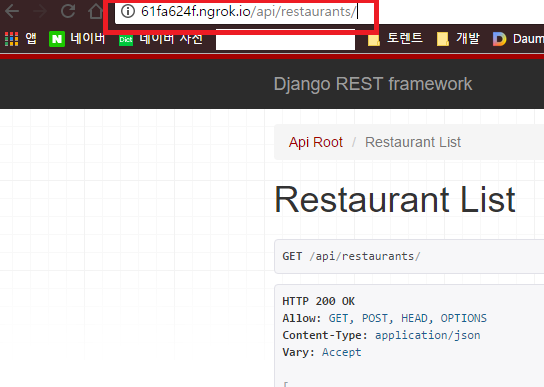The image size is (544, 387).
Task: Open the 앱 bookmark label
Action: coord(31,38)
